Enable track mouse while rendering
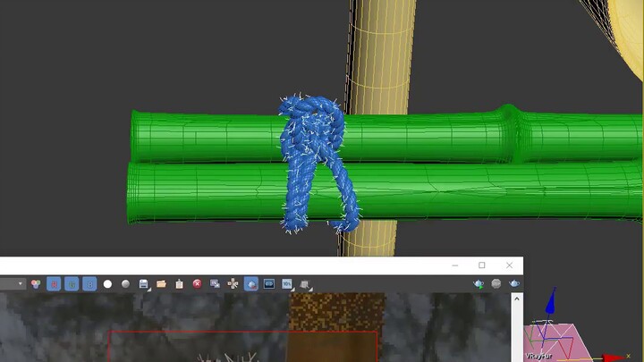 [x=233, y=284]
